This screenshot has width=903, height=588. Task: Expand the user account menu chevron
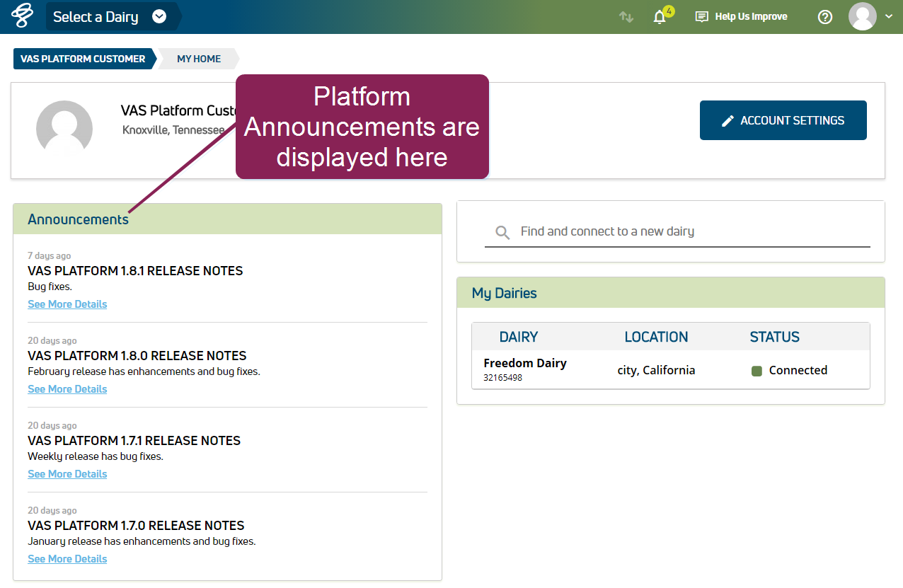click(889, 17)
